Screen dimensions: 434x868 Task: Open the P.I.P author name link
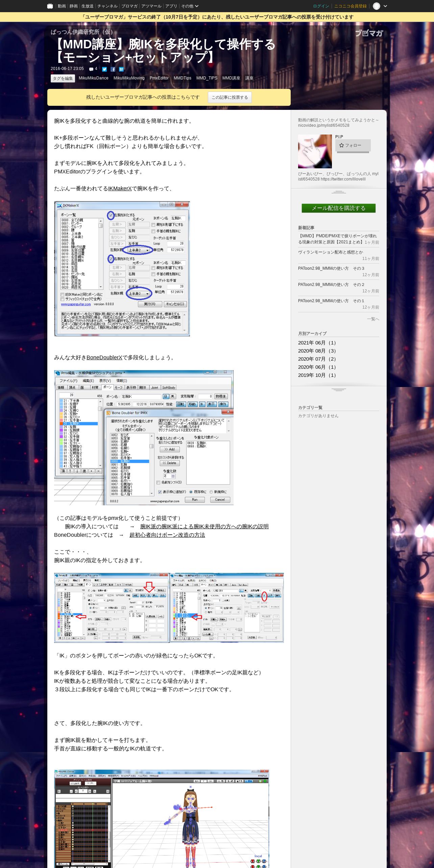[339, 137]
